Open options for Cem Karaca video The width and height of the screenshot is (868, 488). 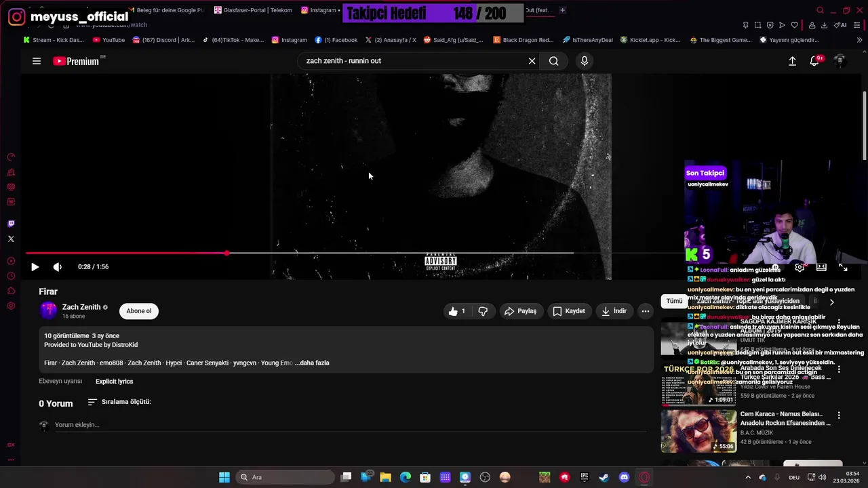pos(839,415)
